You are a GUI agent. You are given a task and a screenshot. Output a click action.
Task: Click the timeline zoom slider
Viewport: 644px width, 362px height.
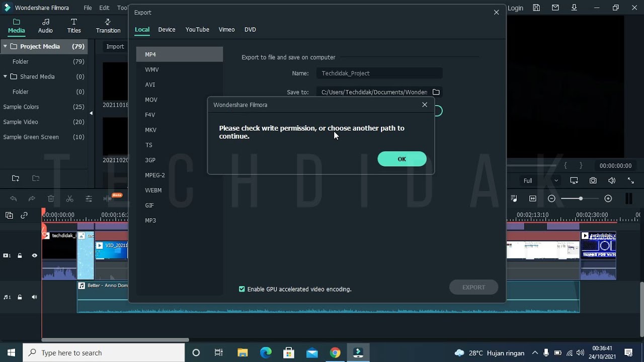point(580,199)
